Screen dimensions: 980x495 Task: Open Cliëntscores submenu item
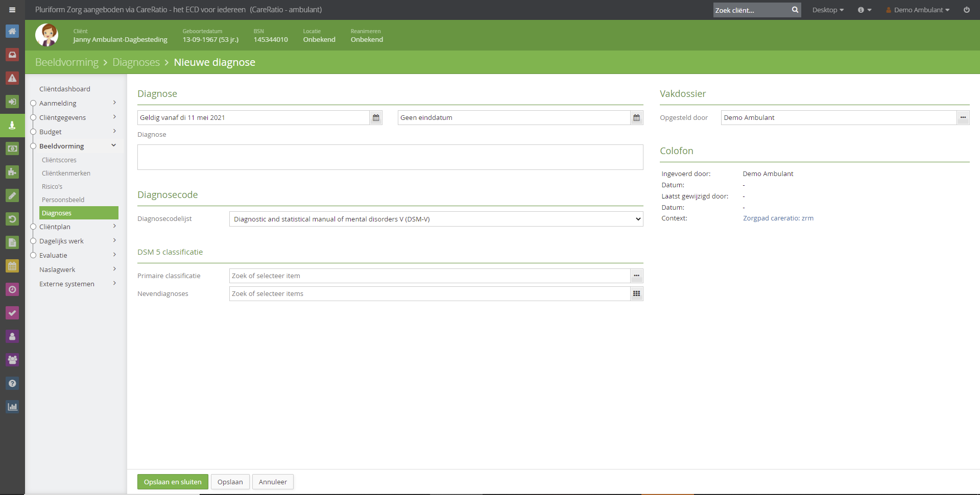point(59,160)
